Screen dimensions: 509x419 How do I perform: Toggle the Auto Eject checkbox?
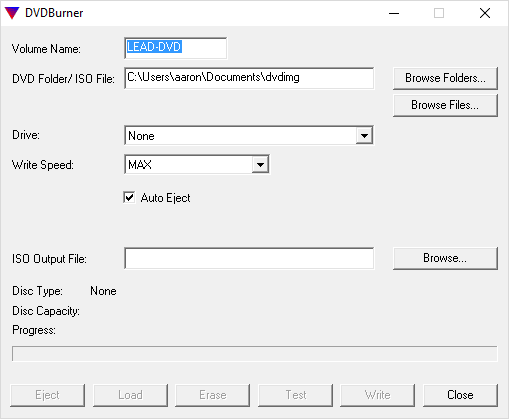click(x=129, y=198)
